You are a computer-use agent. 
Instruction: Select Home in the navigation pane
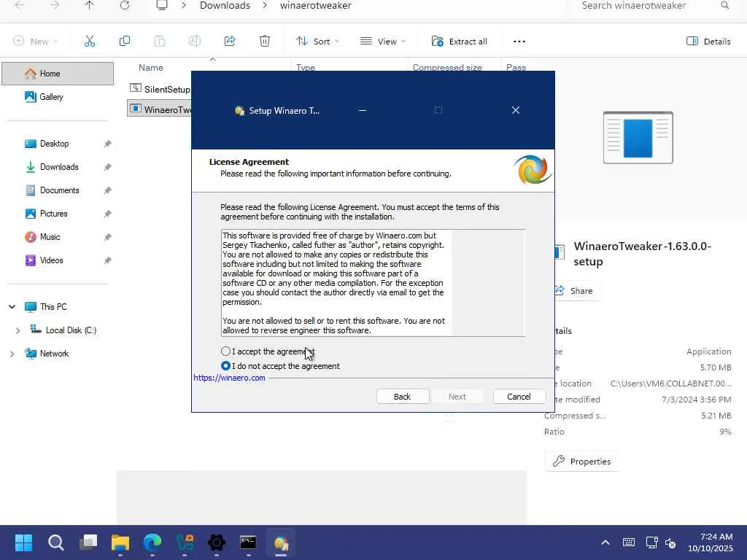[x=58, y=74]
